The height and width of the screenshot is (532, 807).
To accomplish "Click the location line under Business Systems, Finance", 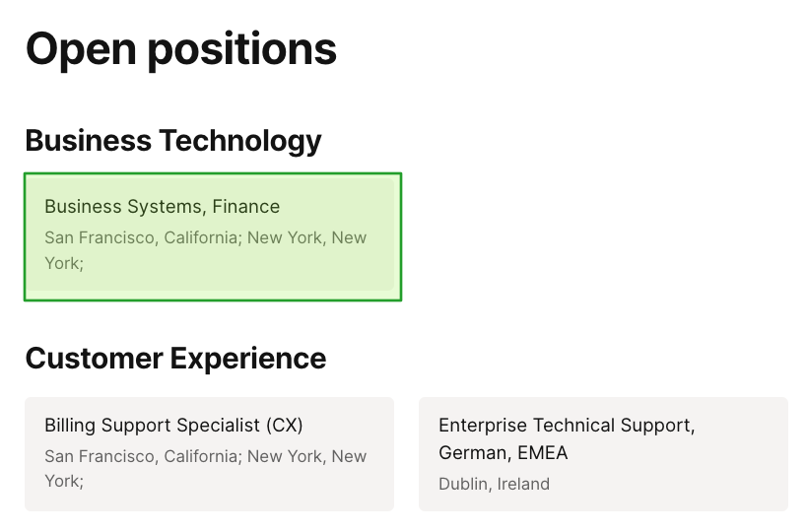I will click(205, 237).
